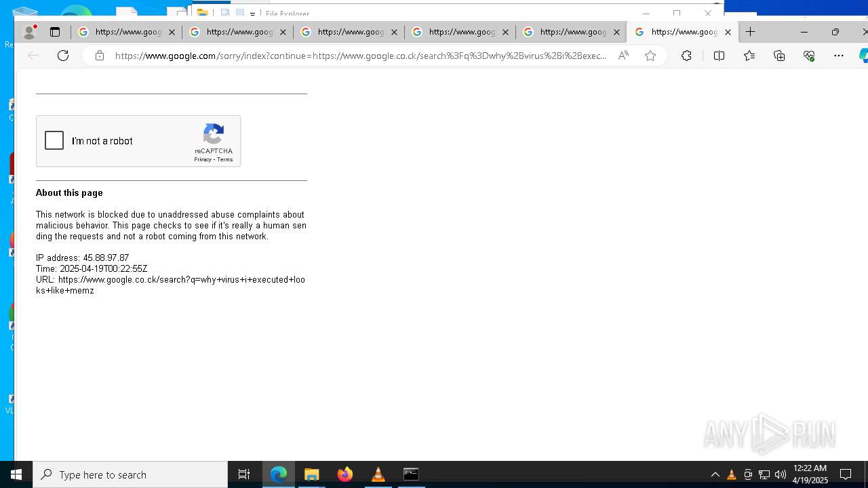
Task: Open the Collections icon
Action: (x=779, y=56)
